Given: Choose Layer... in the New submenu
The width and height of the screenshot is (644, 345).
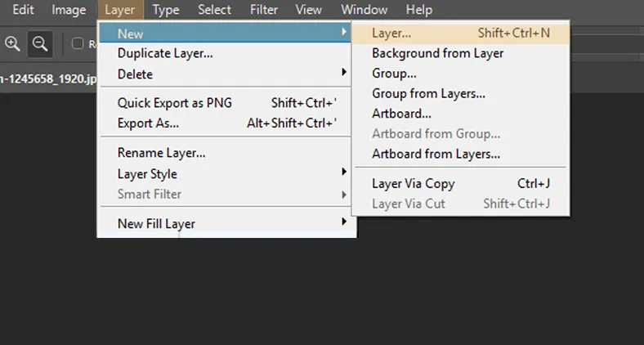Looking at the screenshot, I should tap(461, 34).
